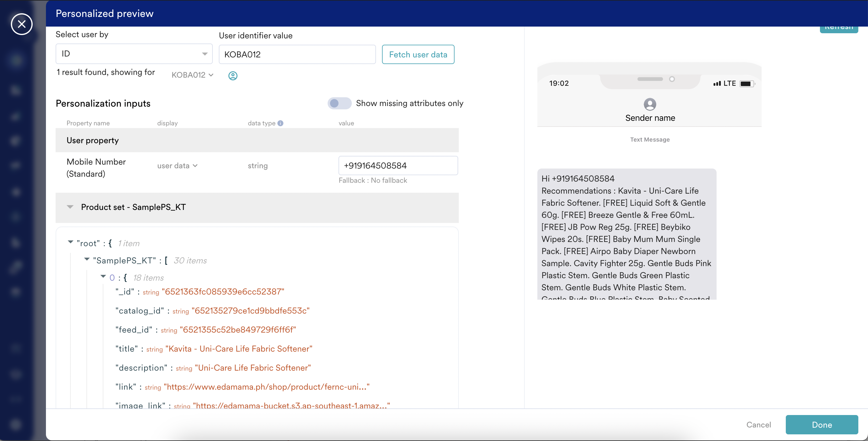Click the Done button
The height and width of the screenshot is (441, 868).
point(821,424)
